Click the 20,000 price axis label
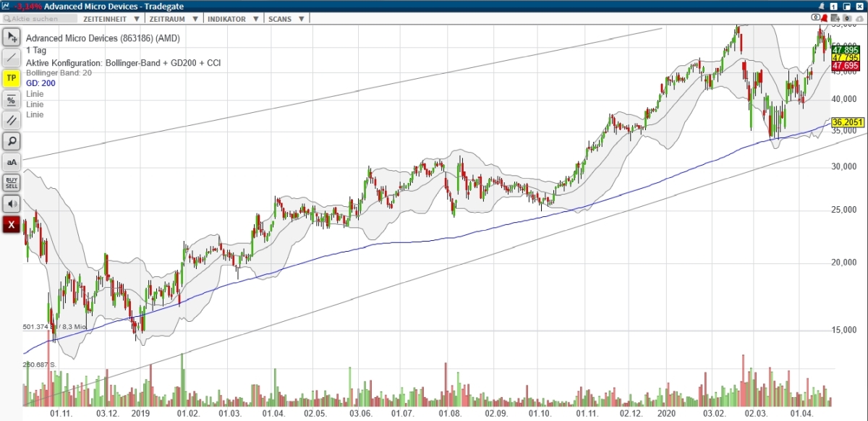Image resolution: width=868 pixels, height=421 pixels. (845, 263)
